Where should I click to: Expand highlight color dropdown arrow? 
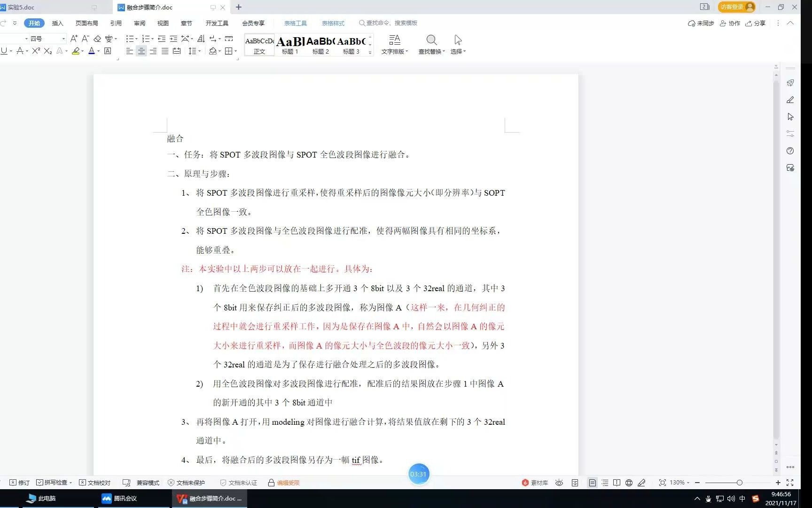[83, 51]
